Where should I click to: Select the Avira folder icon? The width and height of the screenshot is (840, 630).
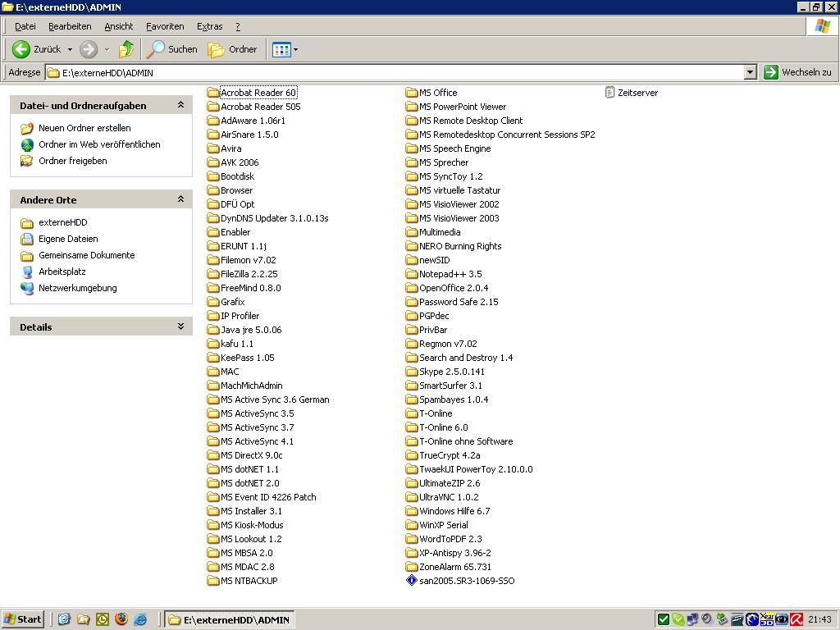[x=213, y=148]
